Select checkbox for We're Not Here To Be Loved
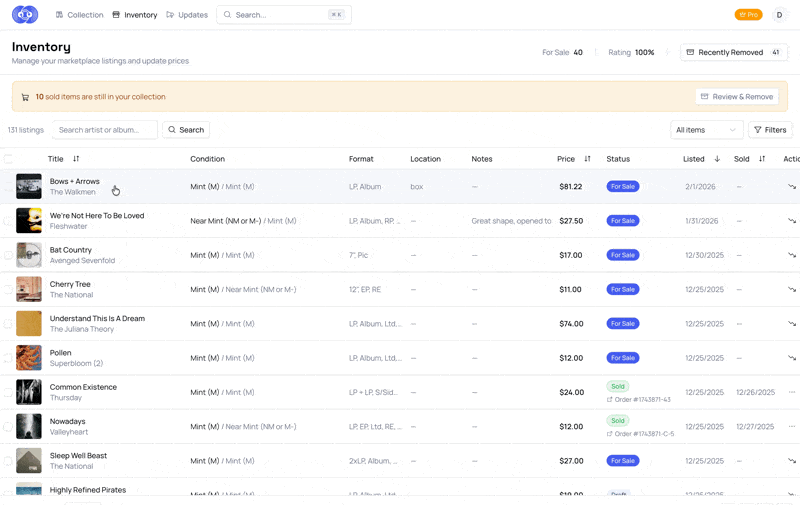800x505 pixels. tap(8, 221)
